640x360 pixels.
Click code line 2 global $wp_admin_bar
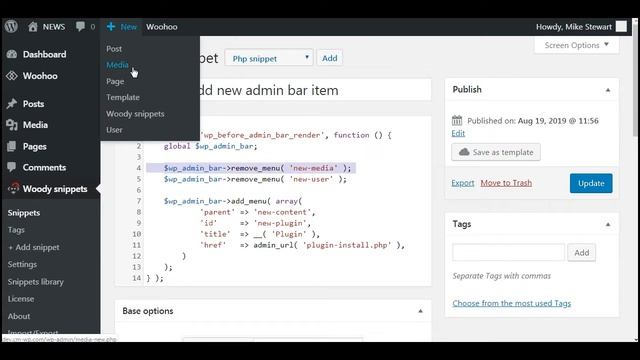pyautogui.click(x=211, y=146)
